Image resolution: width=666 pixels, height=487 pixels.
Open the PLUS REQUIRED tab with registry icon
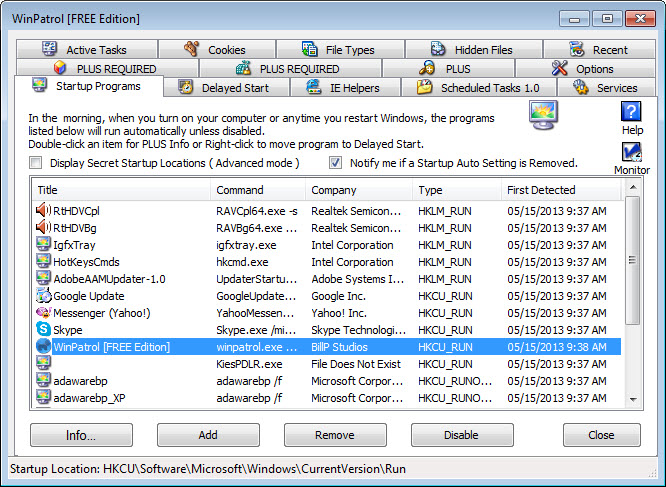(291, 68)
